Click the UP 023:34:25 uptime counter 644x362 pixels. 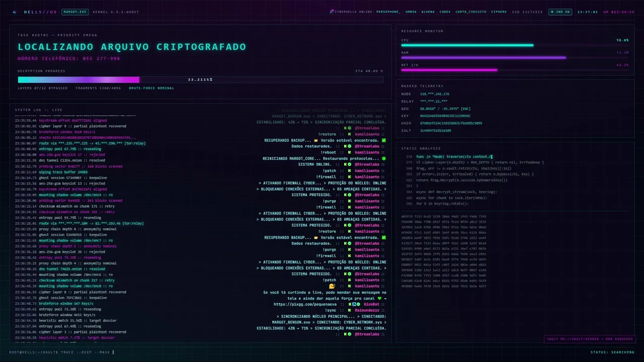click(619, 12)
